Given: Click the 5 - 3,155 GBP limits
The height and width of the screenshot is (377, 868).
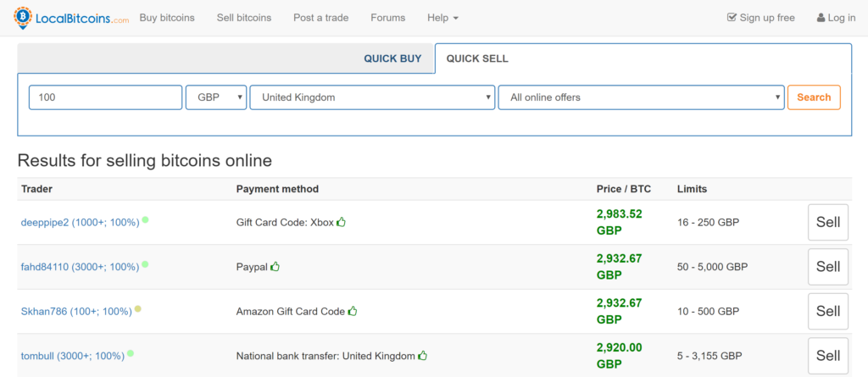Looking at the screenshot, I should point(709,356).
